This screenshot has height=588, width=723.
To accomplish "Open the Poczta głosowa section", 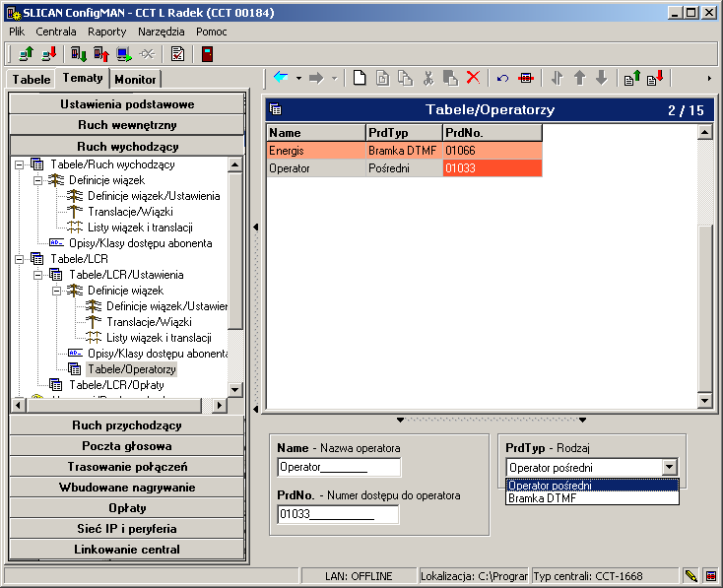I will pos(127,446).
